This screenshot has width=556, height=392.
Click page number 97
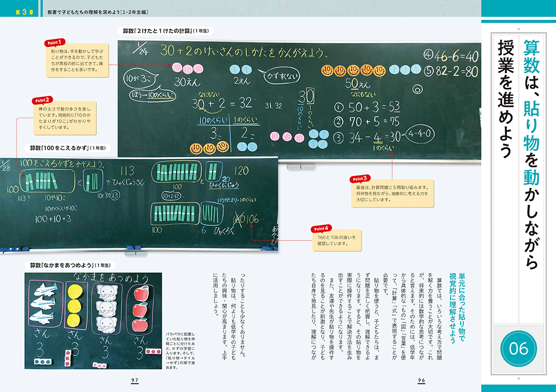coord(135,380)
